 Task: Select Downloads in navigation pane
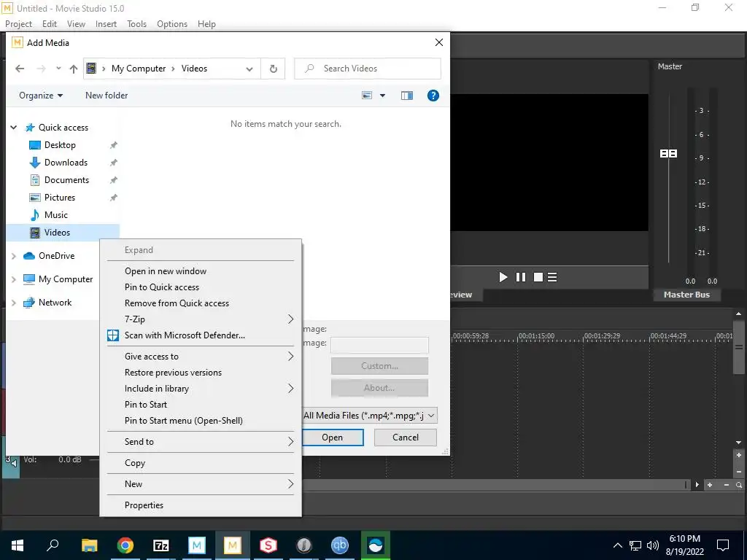tap(66, 163)
